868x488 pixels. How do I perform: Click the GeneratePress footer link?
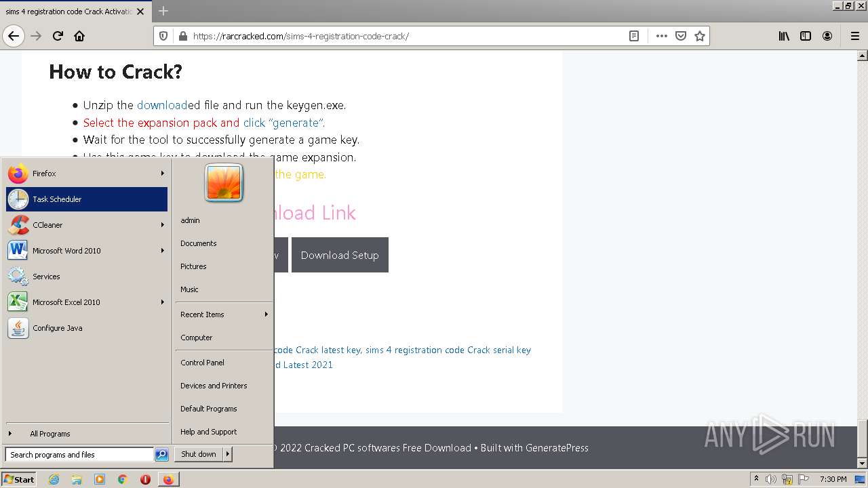557,448
